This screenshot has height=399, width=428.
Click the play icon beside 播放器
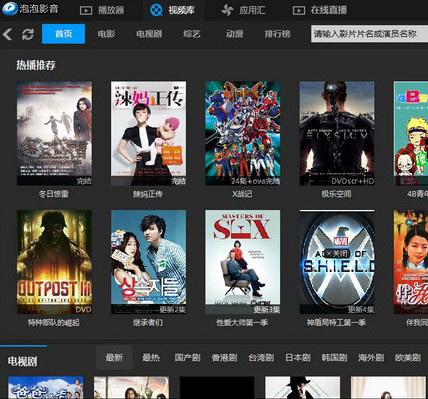click(x=86, y=10)
